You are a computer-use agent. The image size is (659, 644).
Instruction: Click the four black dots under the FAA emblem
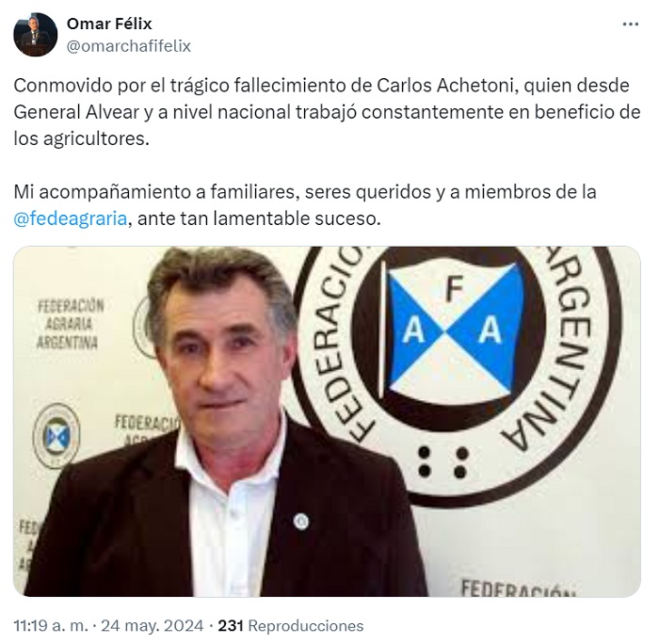pyautogui.click(x=443, y=462)
